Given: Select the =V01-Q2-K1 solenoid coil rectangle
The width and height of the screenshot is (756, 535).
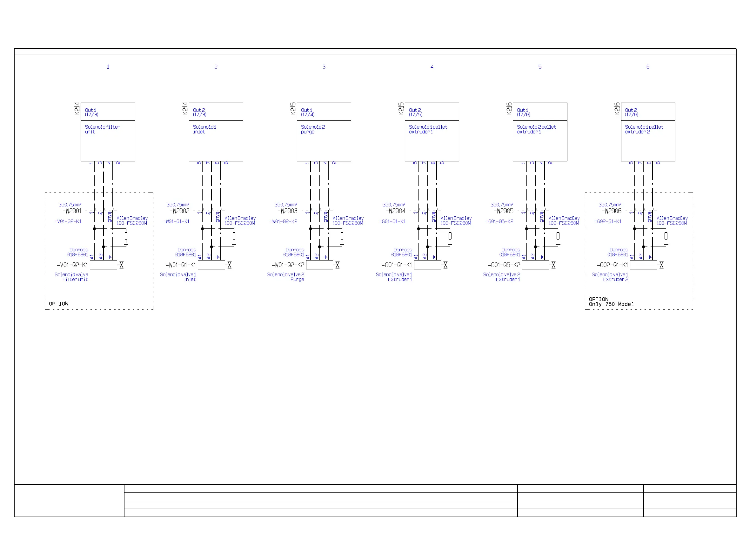Looking at the screenshot, I should 104,265.
